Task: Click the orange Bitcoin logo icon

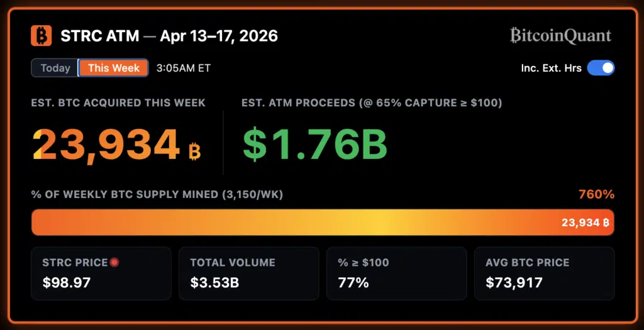Action: [x=41, y=36]
